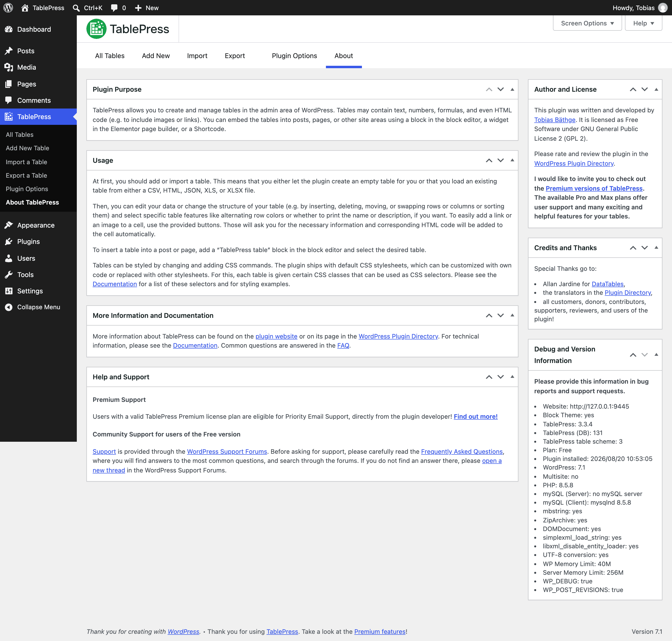Viewport: 672px width, 641px height.
Task: Move Plugin Purpose panel down
Action: tap(500, 90)
